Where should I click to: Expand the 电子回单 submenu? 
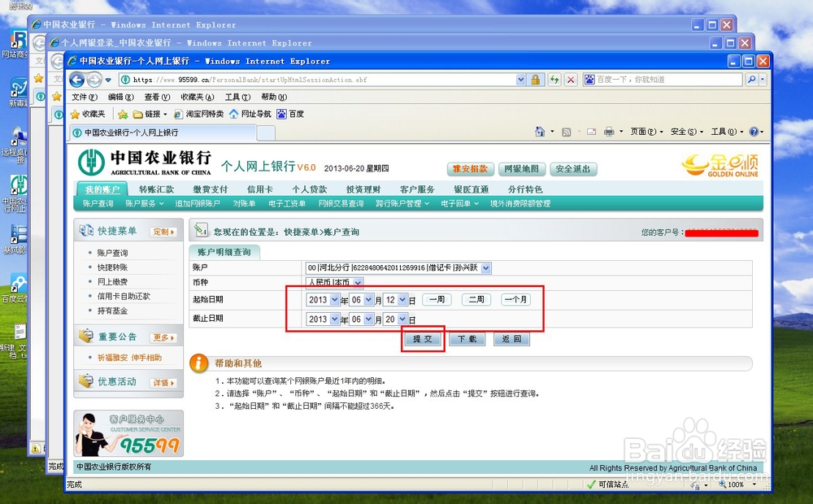click(x=460, y=204)
